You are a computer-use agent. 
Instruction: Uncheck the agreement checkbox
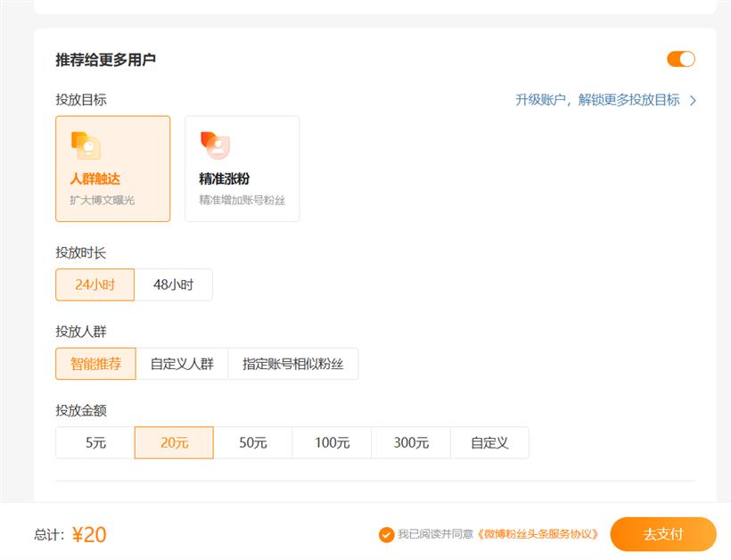coord(386,534)
